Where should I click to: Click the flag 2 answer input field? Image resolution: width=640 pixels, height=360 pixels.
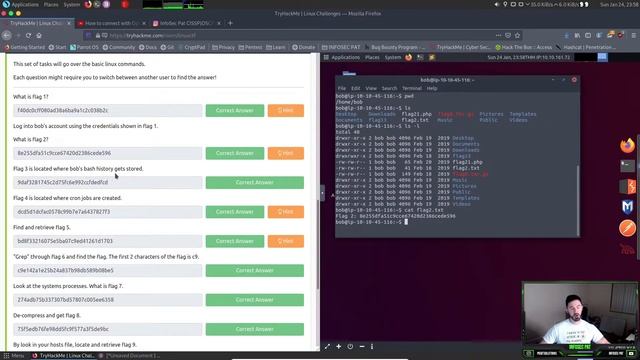coord(108,153)
